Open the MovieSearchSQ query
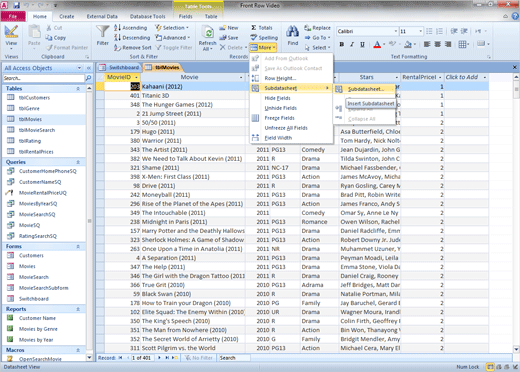Viewport: 520px width, 372px height. coord(37,214)
